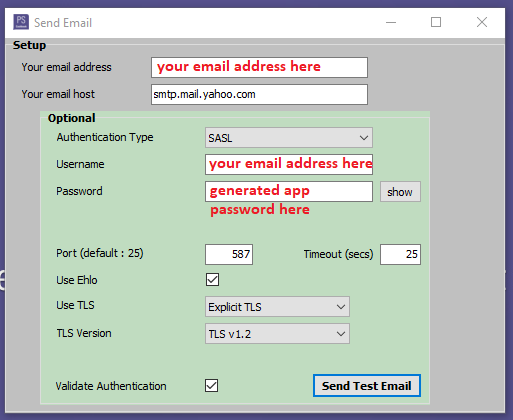Click the TLS v1.2 dropdown arrow

pos(341,334)
